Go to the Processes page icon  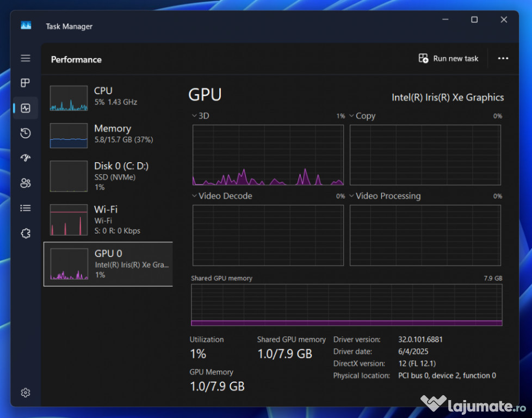[x=26, y=83]
